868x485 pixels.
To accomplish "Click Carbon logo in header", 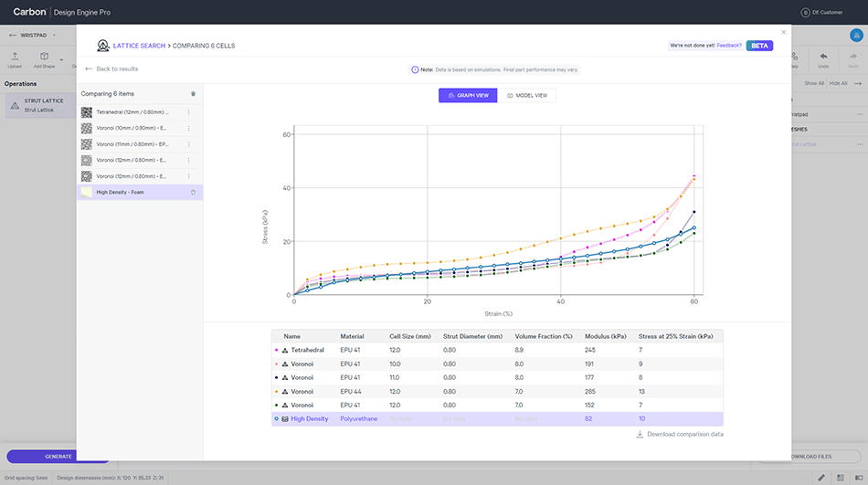I will (29, 12).
